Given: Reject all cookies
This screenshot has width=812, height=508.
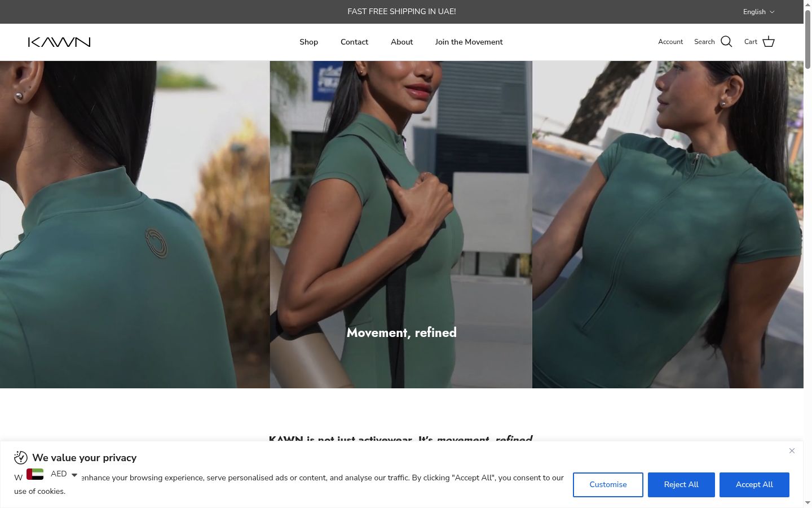Looking at the screenshot, I should [x=681, y=485].
